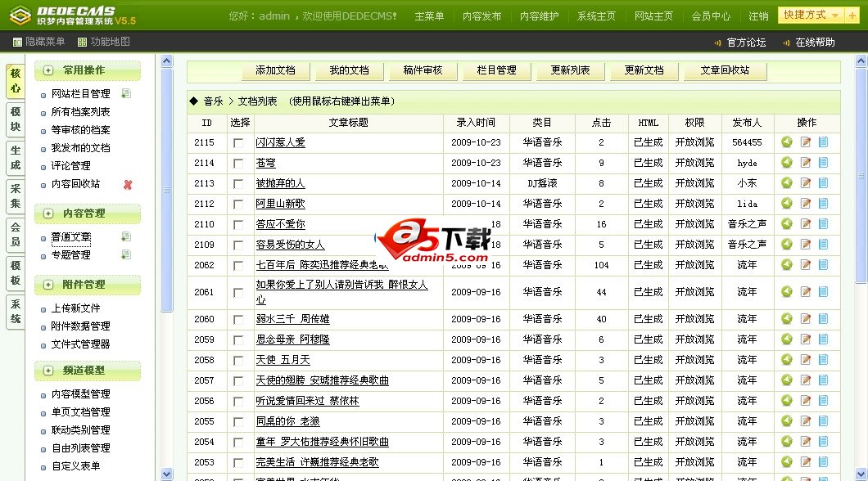Click the green preview icon for row 2056
868x481 pixels.
pos(787,401)
